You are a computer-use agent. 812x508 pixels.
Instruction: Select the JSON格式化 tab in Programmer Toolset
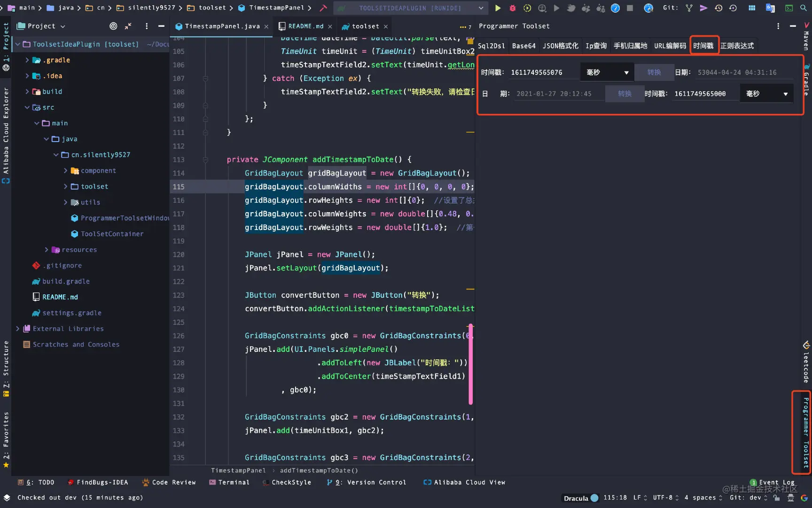560,46
